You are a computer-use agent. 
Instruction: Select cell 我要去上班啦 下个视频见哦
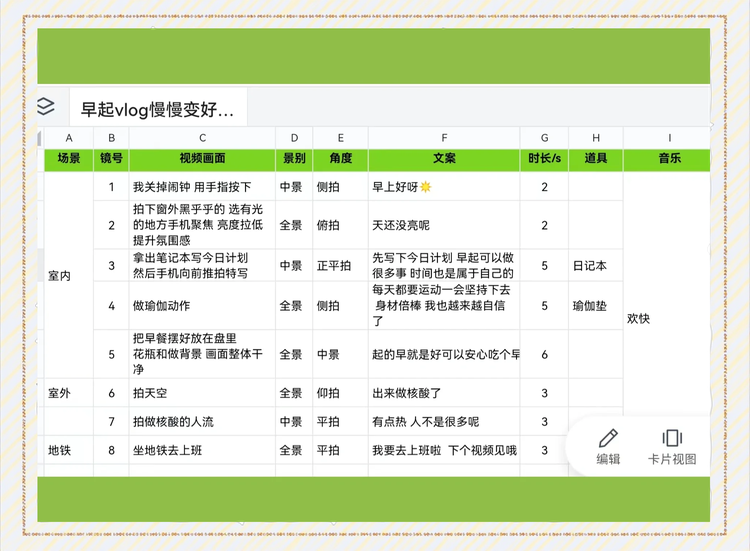[x=444, y=450]
